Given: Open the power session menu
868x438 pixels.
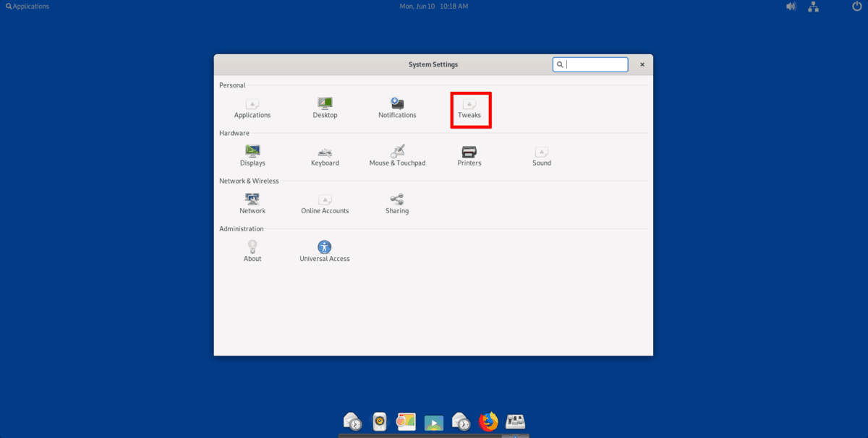Looking at the screenshot, I should pyautogui.click(x=857, y=7).
